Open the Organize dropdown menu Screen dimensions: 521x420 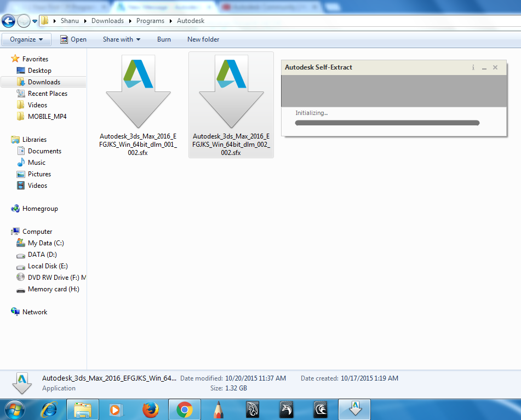click(27, 39)
